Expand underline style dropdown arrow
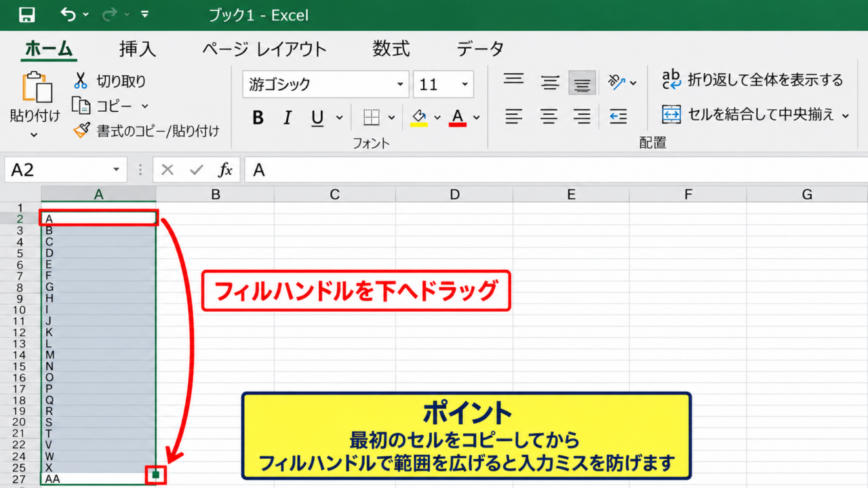This screenshot has height=488, width=868. tap(340, 118)
